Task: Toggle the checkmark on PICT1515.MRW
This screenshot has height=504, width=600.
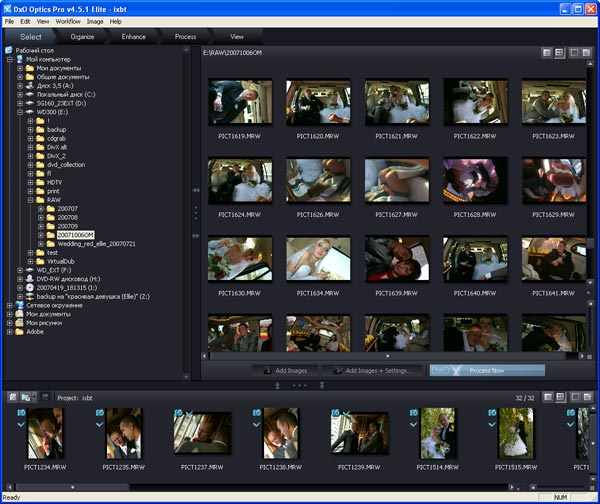Action: [492, 424]
